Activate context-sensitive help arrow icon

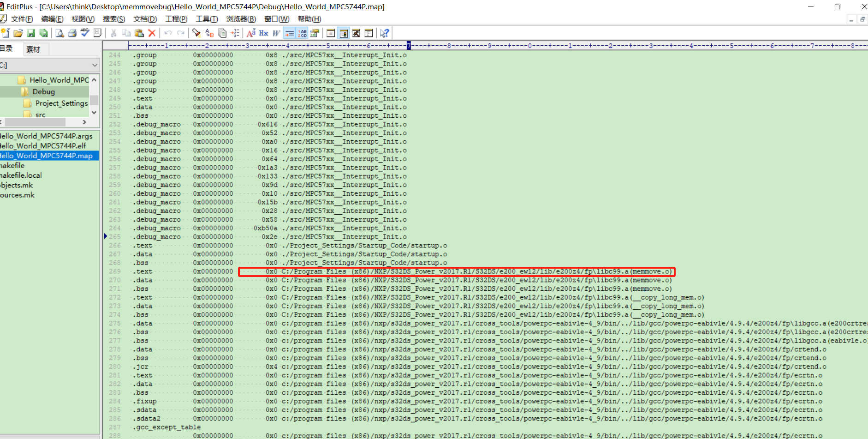click(x=384, y=33)
